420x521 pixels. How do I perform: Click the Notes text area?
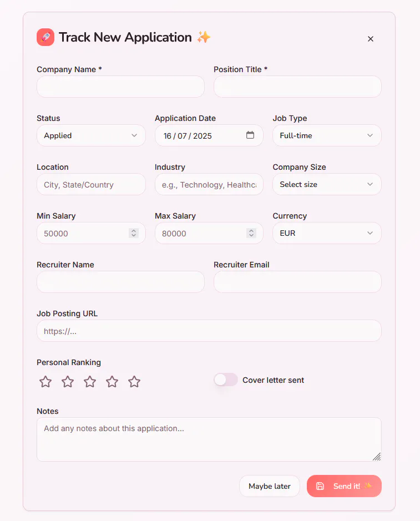coord(209,439)
